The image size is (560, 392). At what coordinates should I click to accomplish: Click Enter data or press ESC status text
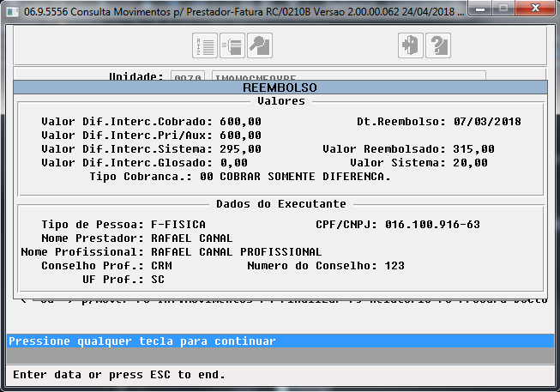119,375
